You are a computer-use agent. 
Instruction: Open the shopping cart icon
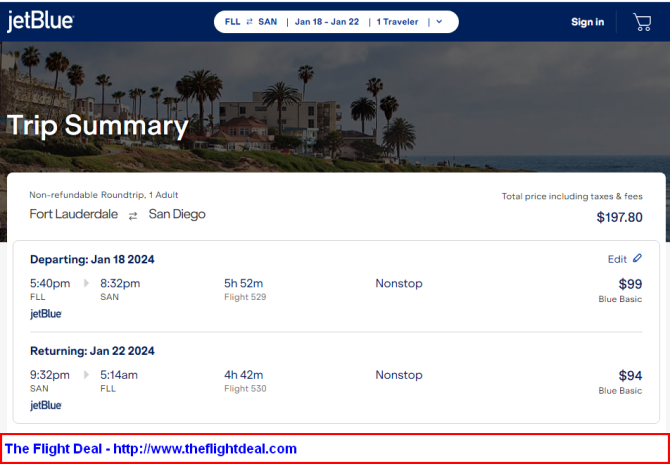(642, 22)
